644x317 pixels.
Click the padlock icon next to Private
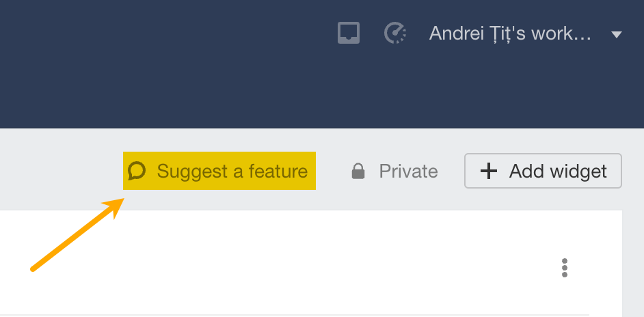[358, 171]
